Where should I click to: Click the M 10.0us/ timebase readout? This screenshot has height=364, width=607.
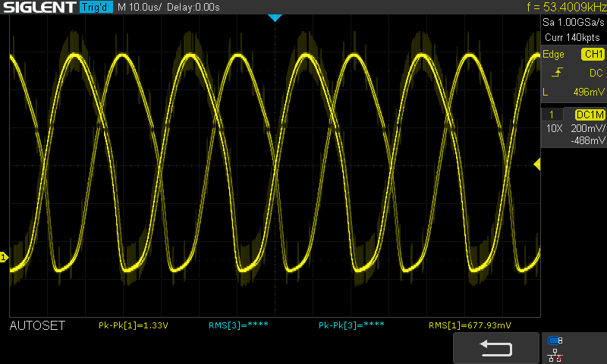pyautogui.click(x=140, y=7)
